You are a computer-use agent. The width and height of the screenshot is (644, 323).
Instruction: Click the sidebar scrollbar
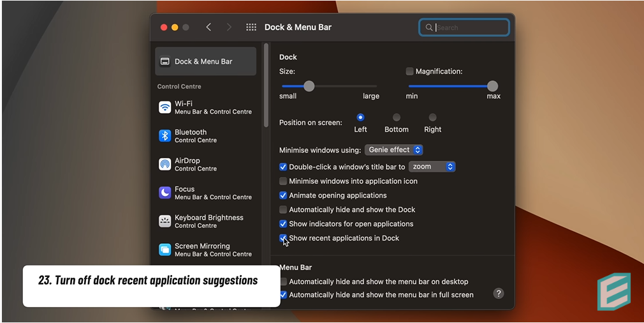coord(266,86)
